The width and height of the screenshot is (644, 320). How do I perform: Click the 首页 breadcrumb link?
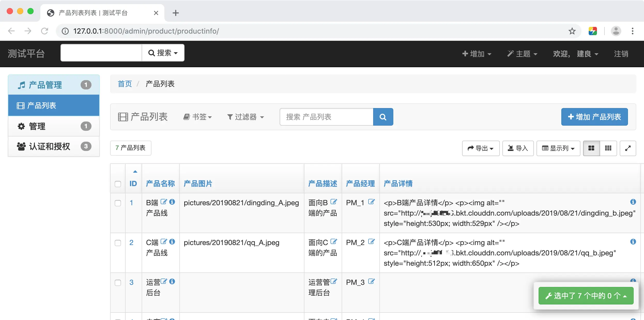tap(125, 84)
